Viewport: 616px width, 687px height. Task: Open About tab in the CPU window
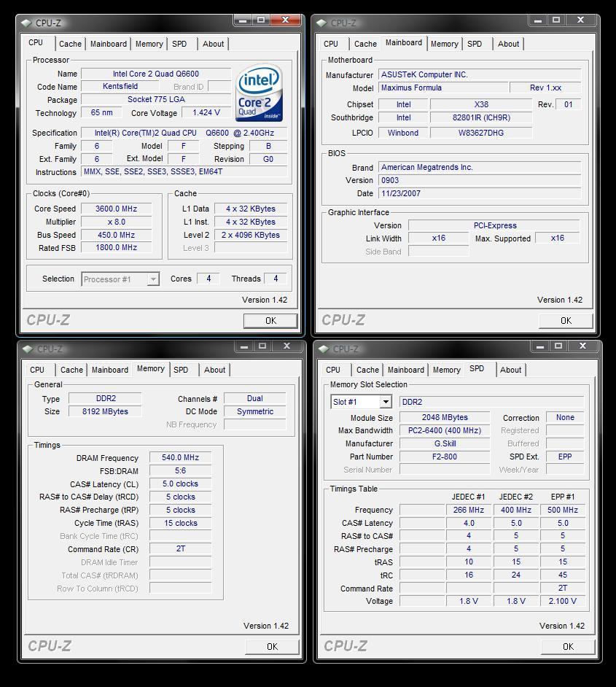click(213, 44)
